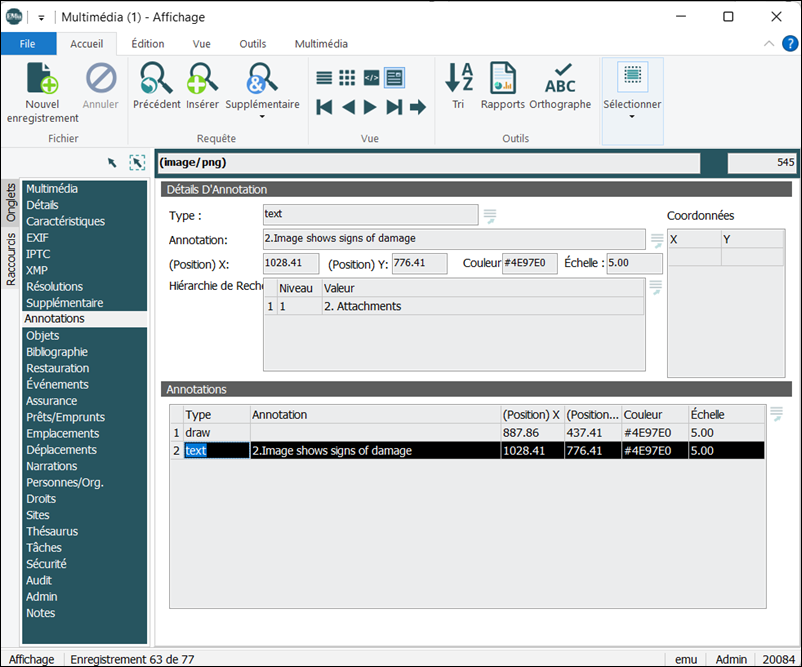802x667 pixels.
Task: Select the details view icon
Action: pyautogui.click(x=394, y=78)
